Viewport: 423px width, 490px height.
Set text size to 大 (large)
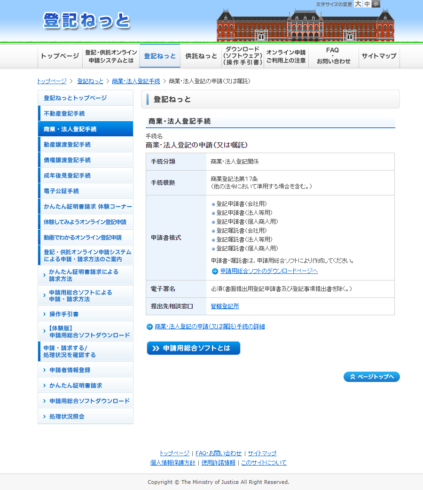(358, 4)
